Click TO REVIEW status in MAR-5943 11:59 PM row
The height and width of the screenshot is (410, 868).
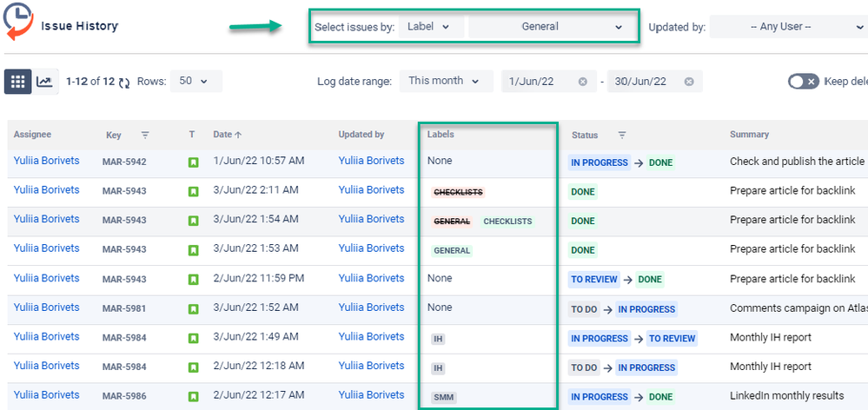tap(594, 280)
